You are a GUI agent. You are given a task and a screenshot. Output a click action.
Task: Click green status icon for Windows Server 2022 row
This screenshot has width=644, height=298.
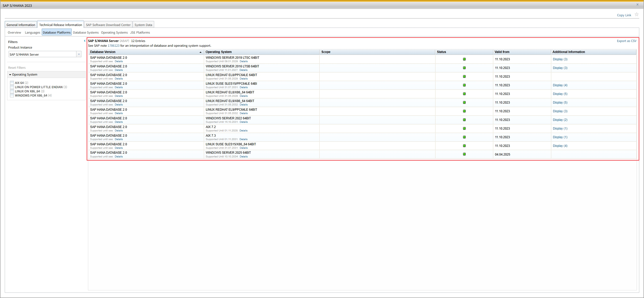(x=464, y=120)
